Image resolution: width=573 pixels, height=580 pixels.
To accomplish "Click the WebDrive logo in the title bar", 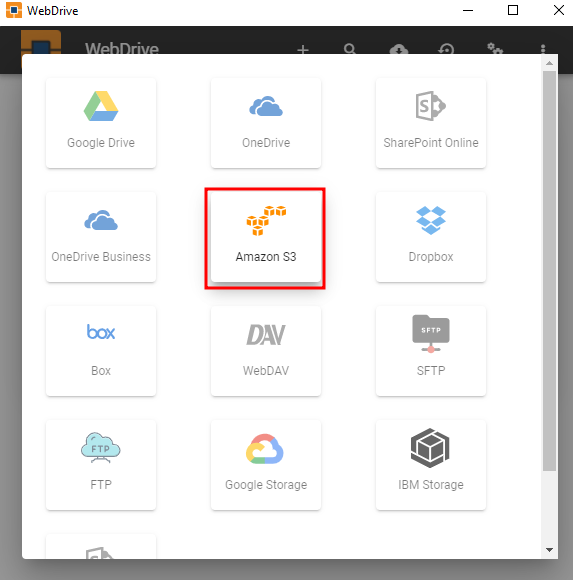I will point(14,10).
